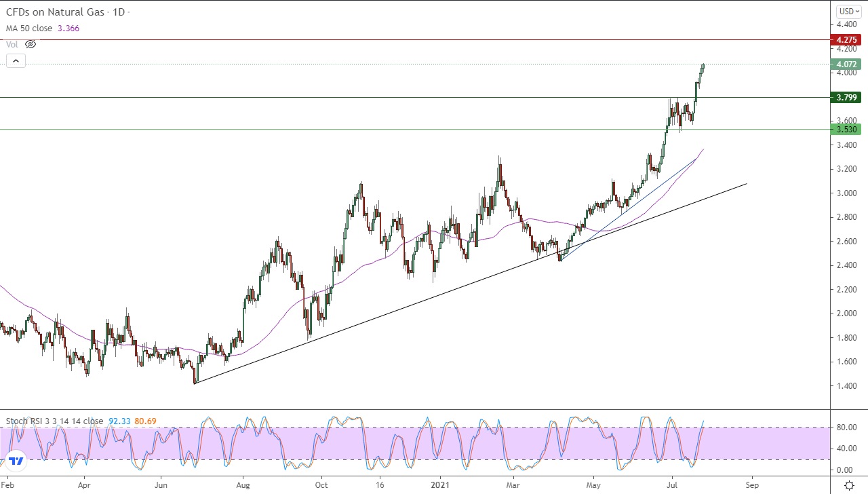Click the Aug label on time axis

click(243, 486)
